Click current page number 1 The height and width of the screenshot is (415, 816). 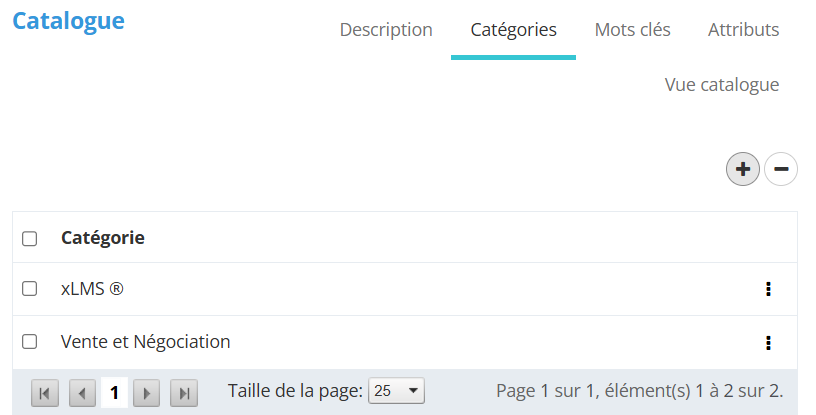[x=114, y=393]
